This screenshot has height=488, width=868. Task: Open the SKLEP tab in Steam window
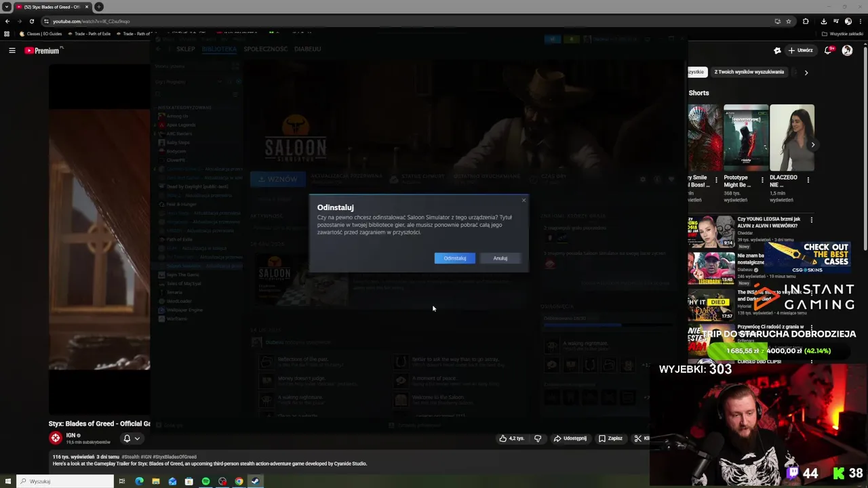pos(185,49)
